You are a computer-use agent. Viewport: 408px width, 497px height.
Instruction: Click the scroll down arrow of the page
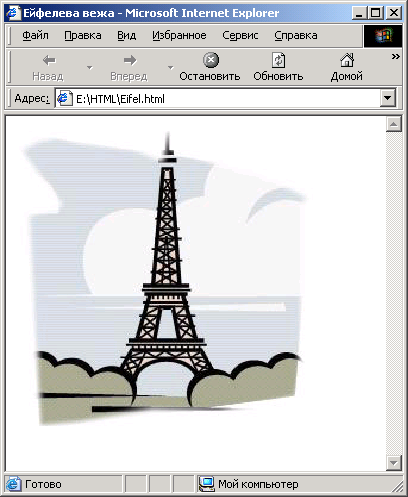tap(394, 463)
